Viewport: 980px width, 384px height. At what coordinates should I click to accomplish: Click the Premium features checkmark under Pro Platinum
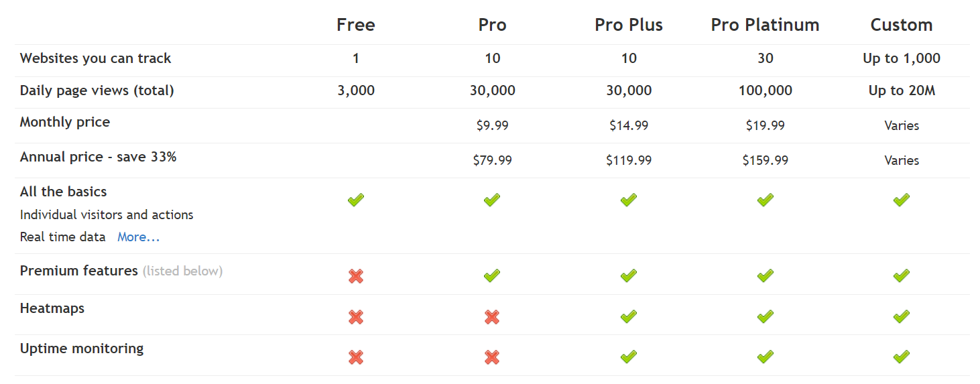pos(765,275)
